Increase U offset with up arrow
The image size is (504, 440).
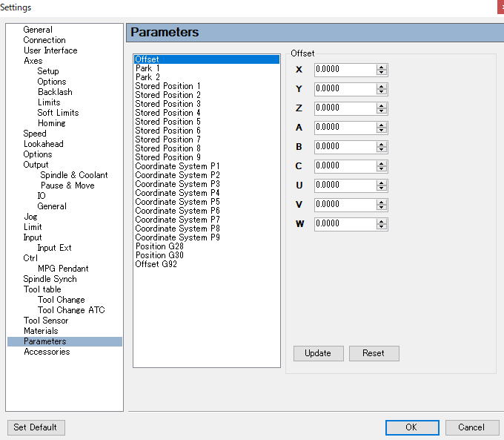pyautogui.click(x=382, y=183)
